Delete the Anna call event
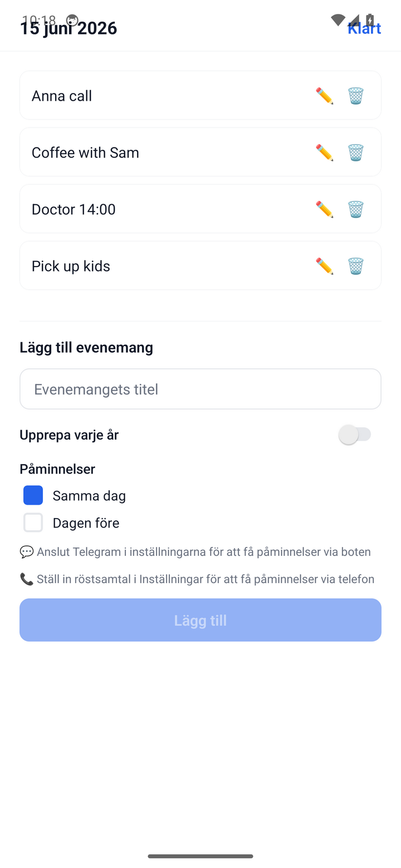401x868 pixels. (x=356, y=96)
